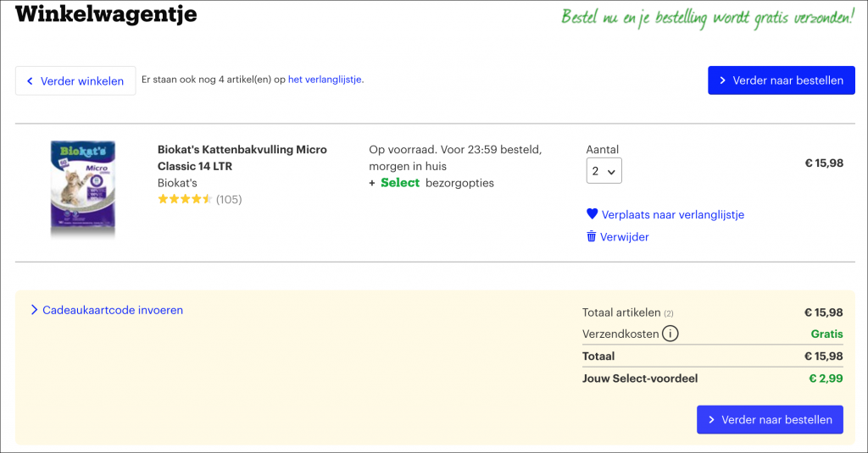Click the green Select bezorgopties text
868x453 pixels.
pyautogui.click(x=431, y=183)
